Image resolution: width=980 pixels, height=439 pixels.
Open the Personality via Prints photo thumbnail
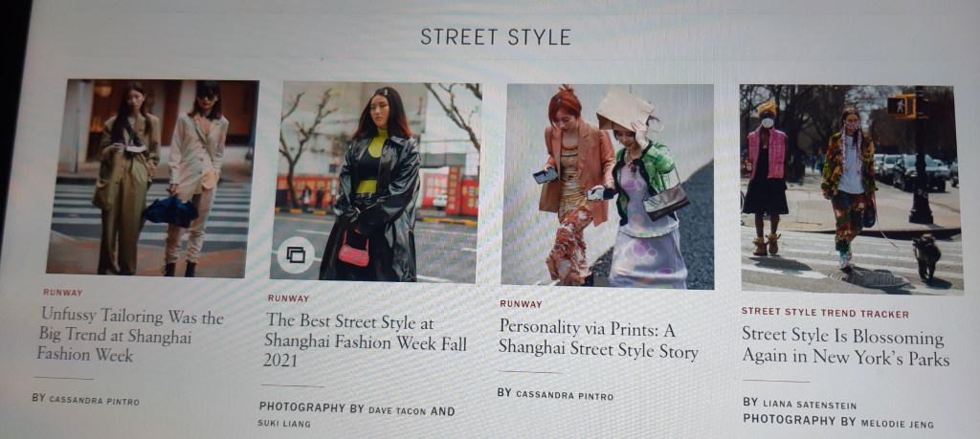tap(608, 187)
